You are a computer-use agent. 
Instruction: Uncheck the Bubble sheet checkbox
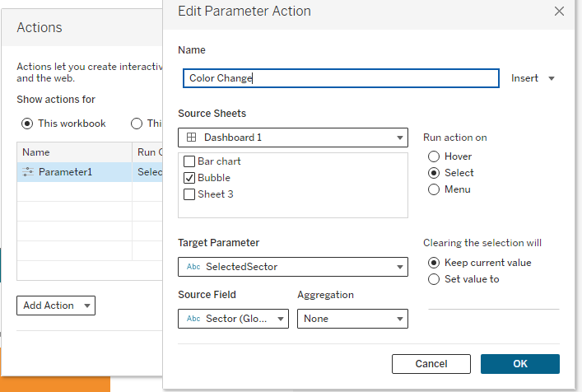point(189,178)
